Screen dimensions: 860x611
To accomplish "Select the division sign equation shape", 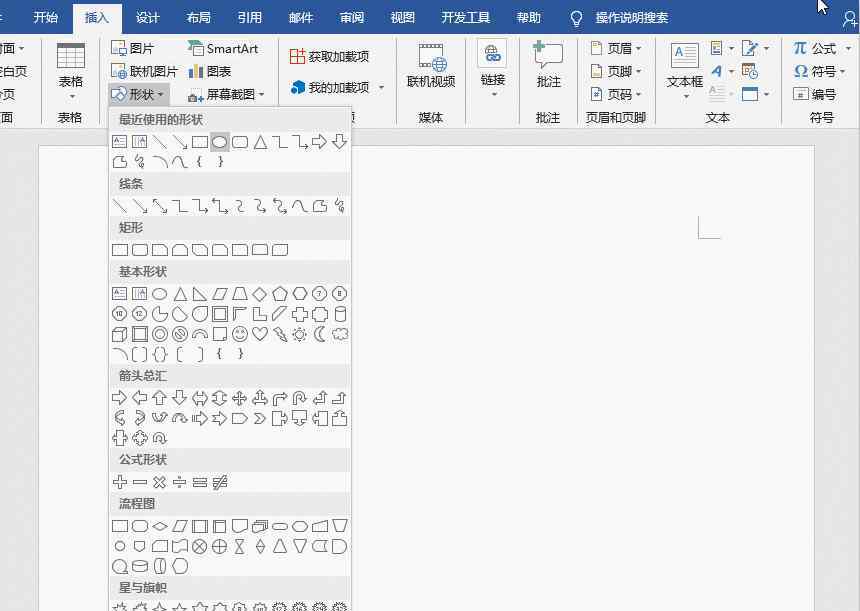I will [179, 482].
